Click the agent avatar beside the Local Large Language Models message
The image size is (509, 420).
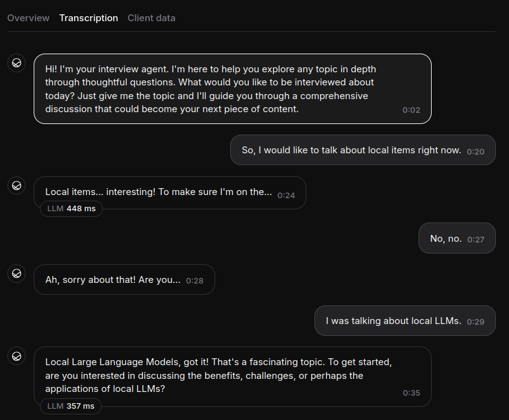point(17,356)
